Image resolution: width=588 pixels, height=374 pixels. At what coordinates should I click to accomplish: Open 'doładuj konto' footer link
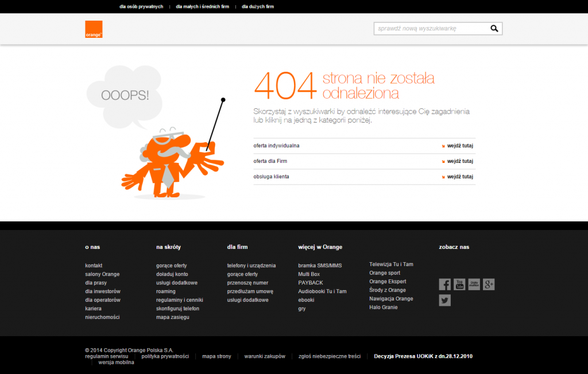(x=172, y=274)
